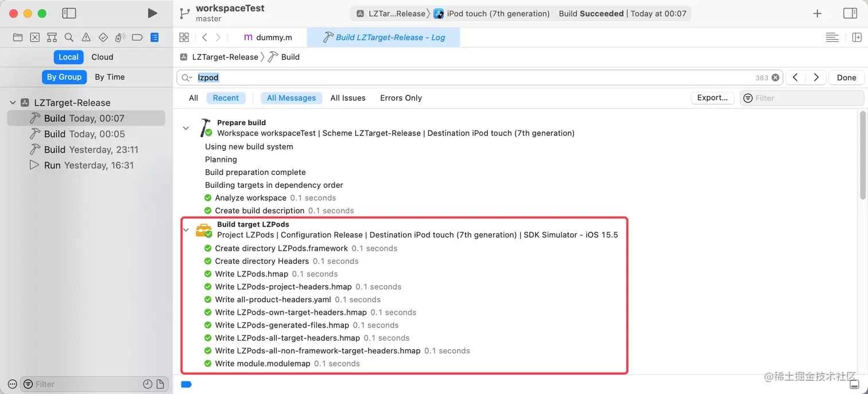Collapse the LZTarget-Release group

(x=13, y=103)
